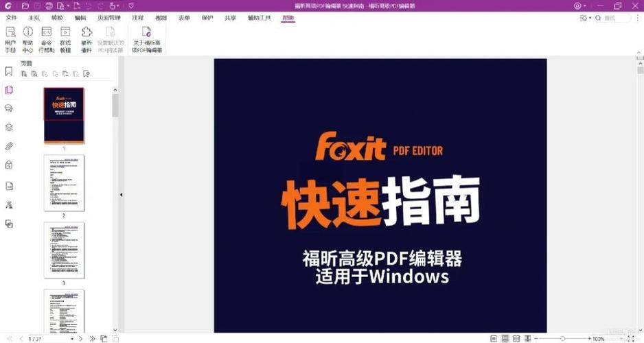
Task: Switch to the 保护 Protect tab
Action: point(207,18)
